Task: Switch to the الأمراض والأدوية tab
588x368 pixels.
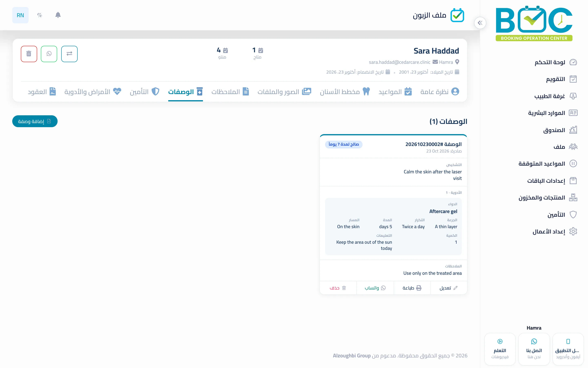Action: (x=93, y=92)
